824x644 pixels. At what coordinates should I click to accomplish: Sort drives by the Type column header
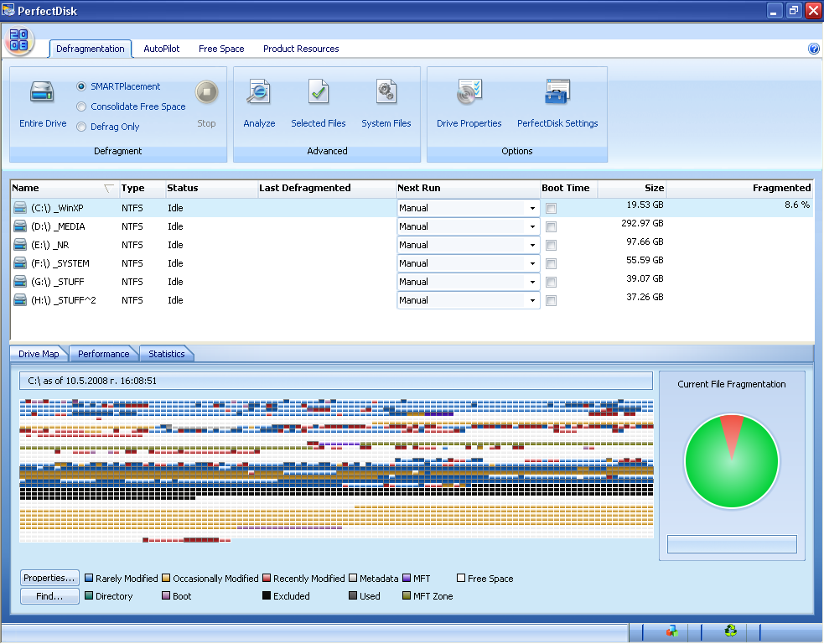142,188
